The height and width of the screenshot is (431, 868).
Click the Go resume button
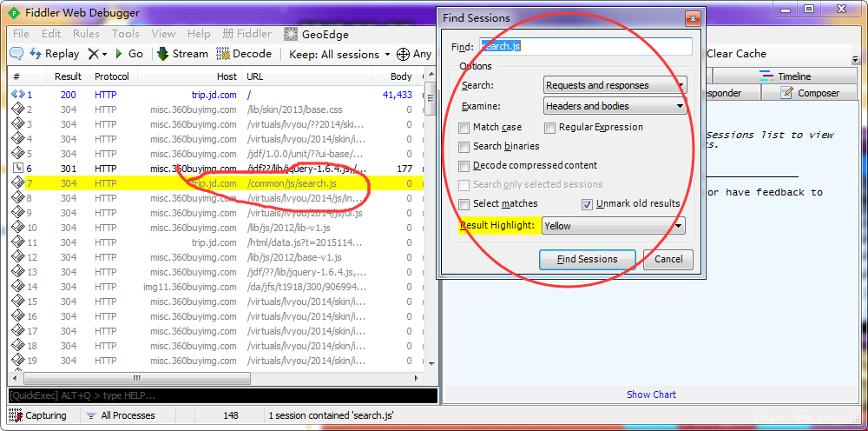pos(129,54)
